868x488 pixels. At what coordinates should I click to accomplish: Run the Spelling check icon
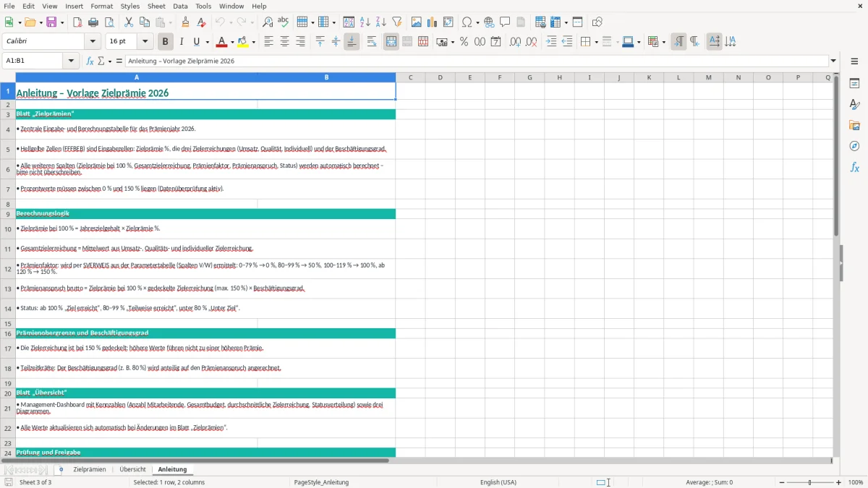click(284, 22)
